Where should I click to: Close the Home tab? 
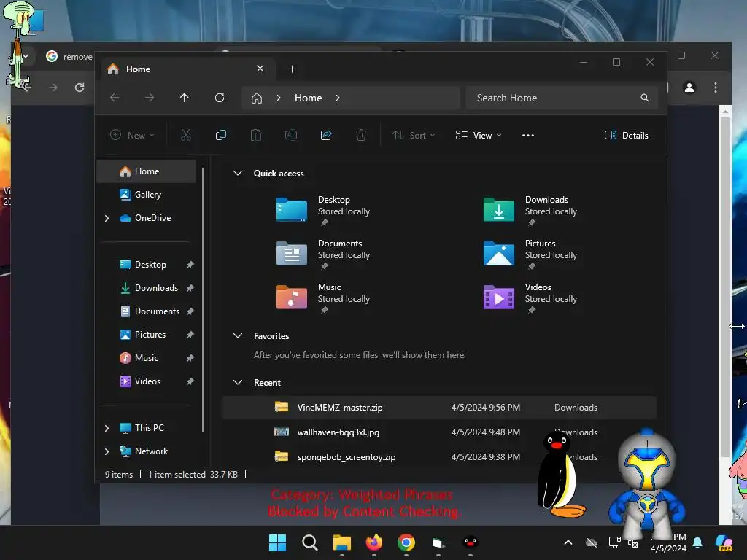260,69
